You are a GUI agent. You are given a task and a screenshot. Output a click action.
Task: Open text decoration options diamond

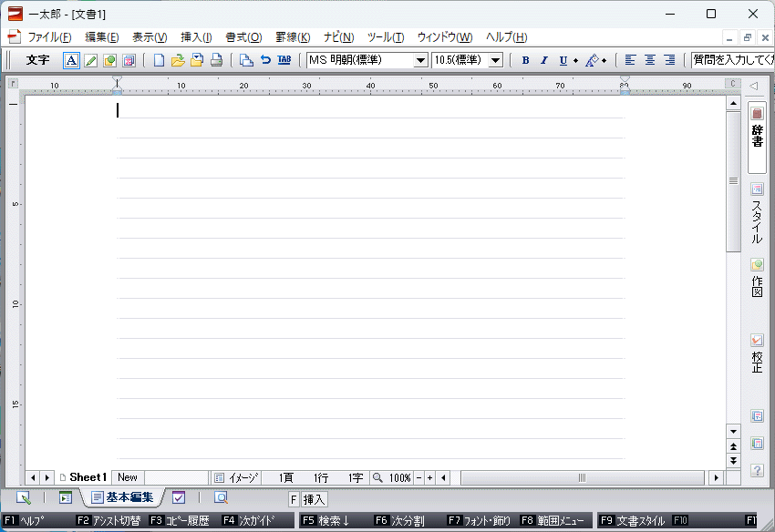tap(604, 61)
